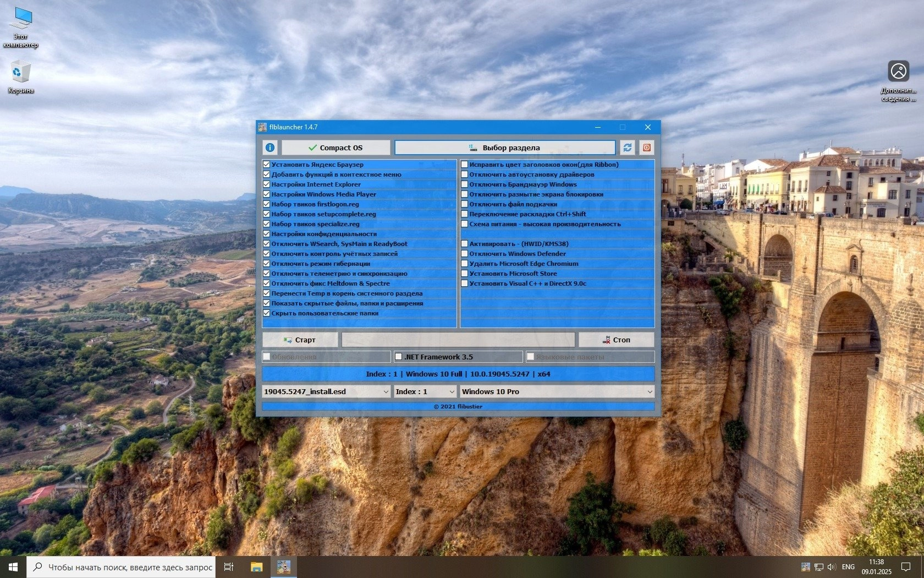Enable 'Отключить Брандмауэр Windows' checkbox
This screenshot has width=924, height=578.
click(x=465, y=184)
